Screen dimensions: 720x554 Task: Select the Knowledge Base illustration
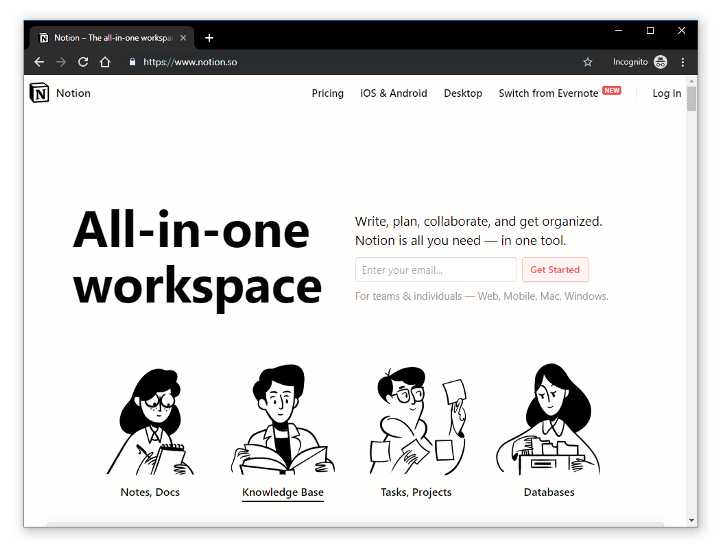click(283, 419)
